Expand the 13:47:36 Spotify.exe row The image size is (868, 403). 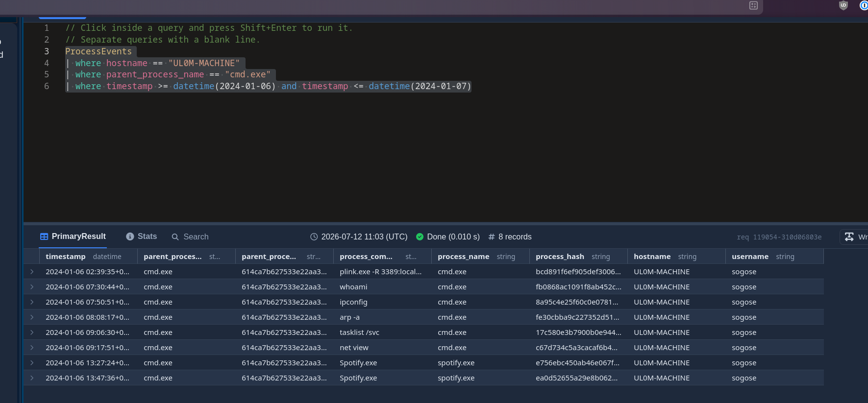click(x=32, y=378)
